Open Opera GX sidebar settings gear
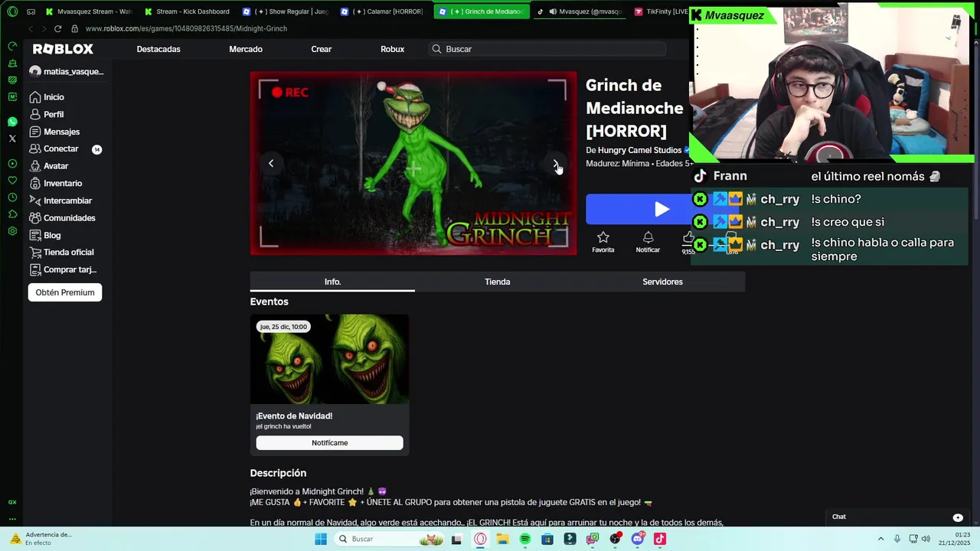This screenshot has height=551, width=980. click(x=12, y=231)
